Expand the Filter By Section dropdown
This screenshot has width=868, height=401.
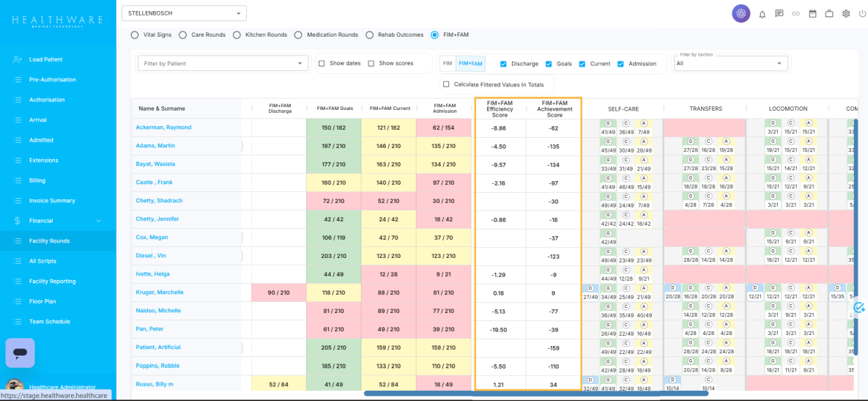pos(730,64)
